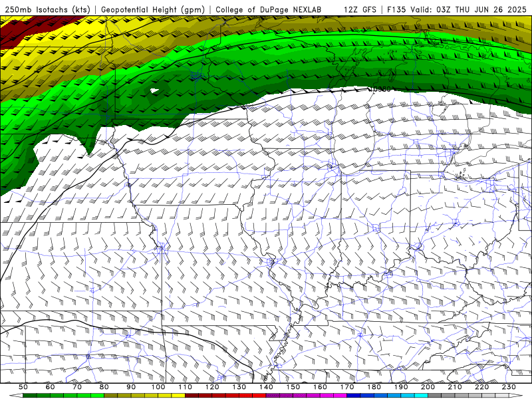
Task: Click the 110 knot scale label
Action: [x=185, y=387]
